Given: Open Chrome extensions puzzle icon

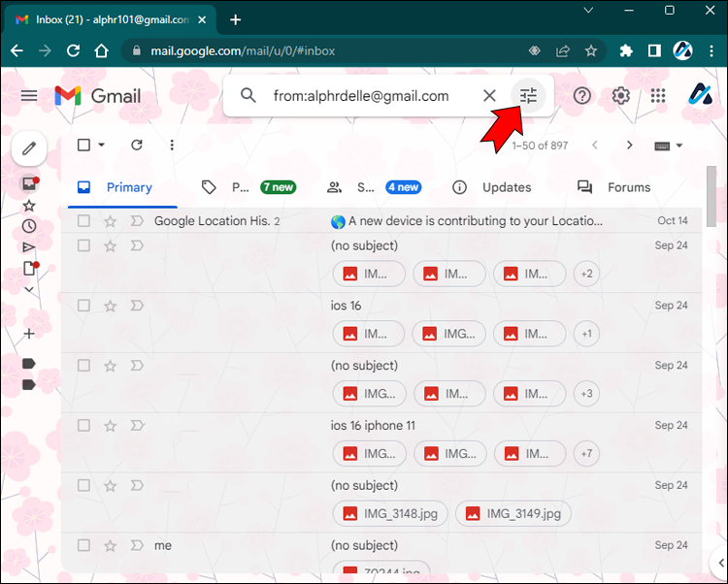Looking at the screenshot, I should [x=626, y=50].
